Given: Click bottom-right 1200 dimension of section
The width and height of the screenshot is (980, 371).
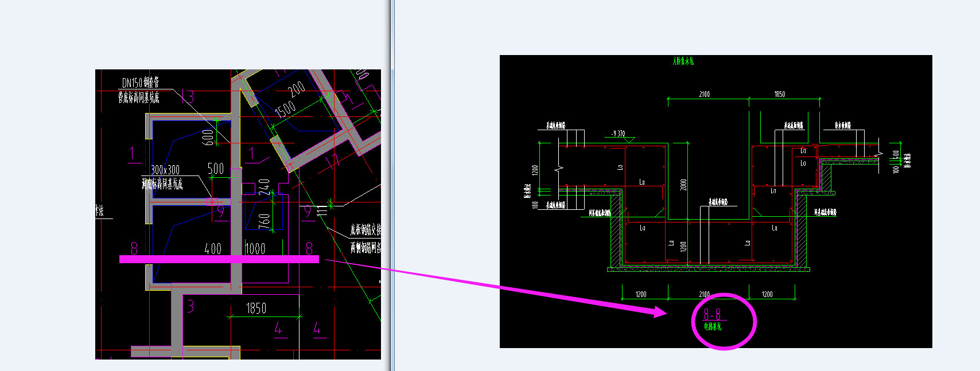Looking at the screenshot, I should 767,294.
